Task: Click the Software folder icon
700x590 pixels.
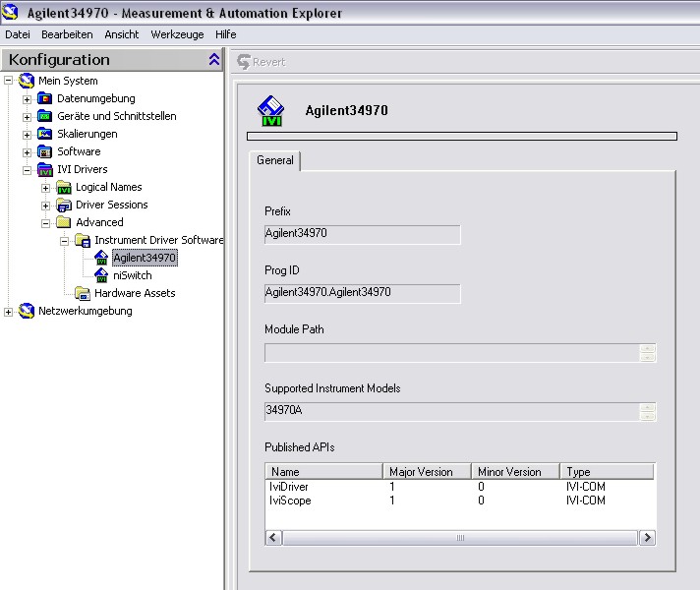Action: point(44,151)
